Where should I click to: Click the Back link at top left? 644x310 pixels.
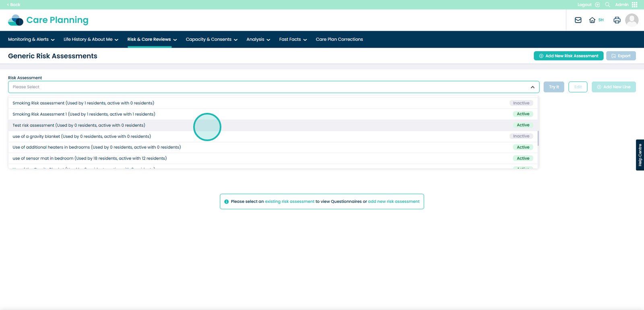point(14,5)
